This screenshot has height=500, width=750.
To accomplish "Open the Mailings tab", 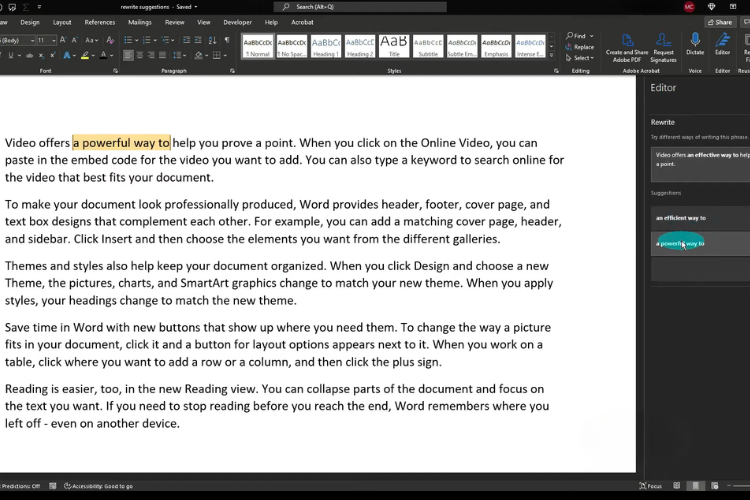I will pos(140,22).
